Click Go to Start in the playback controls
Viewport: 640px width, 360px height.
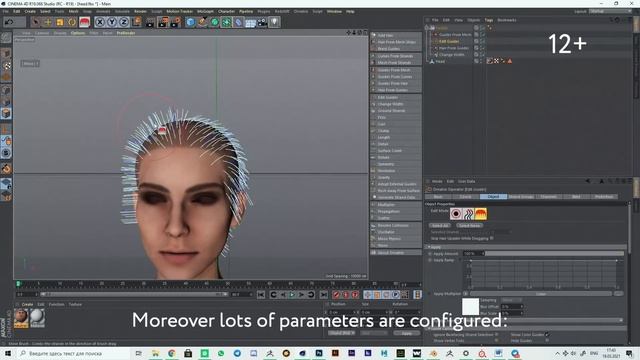261,294
